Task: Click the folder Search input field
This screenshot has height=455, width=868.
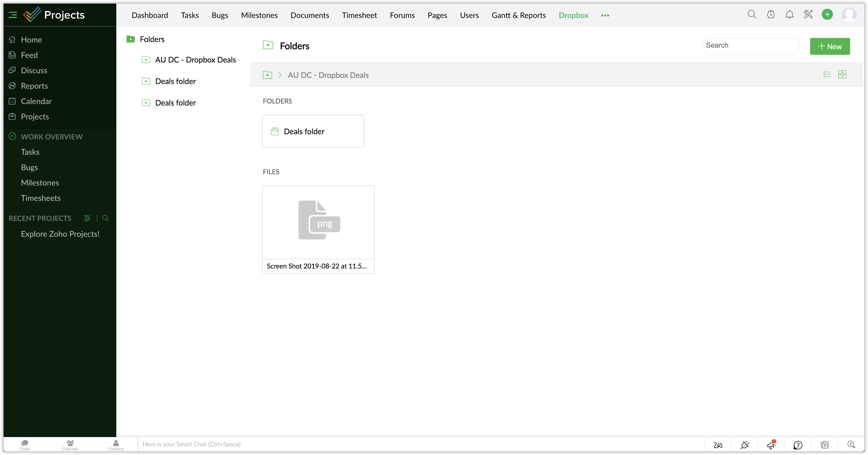Action: point(750,46)
